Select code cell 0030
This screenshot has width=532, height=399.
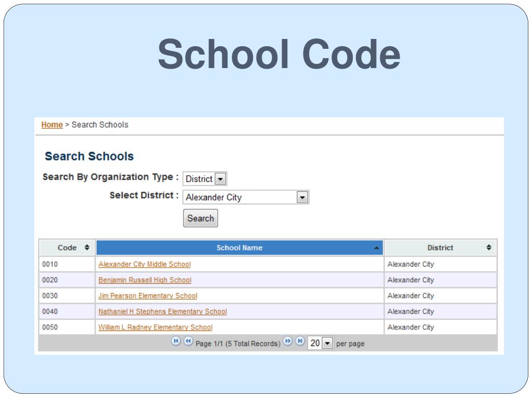(67, 296)
